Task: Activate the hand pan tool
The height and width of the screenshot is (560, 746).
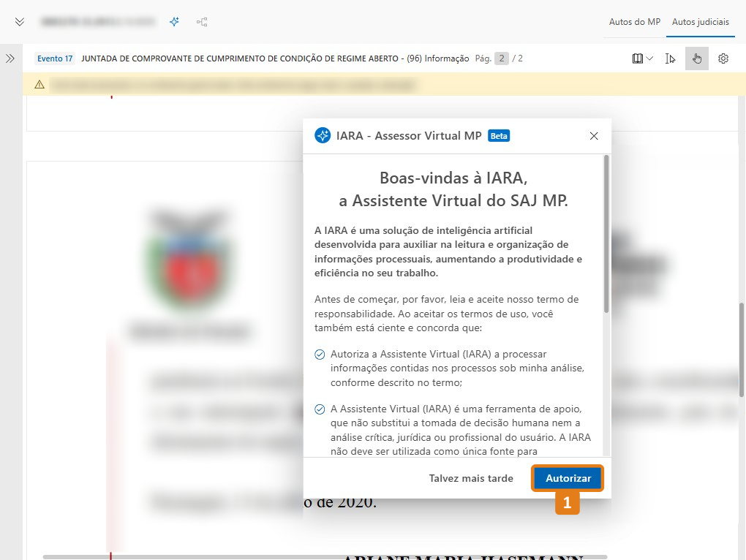Action: pos(696,58)
